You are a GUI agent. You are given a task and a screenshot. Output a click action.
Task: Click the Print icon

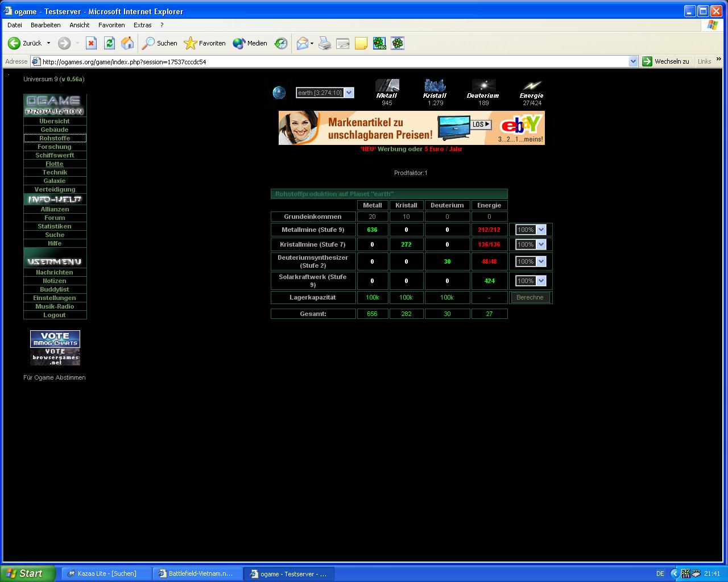[x=325, y=43]
